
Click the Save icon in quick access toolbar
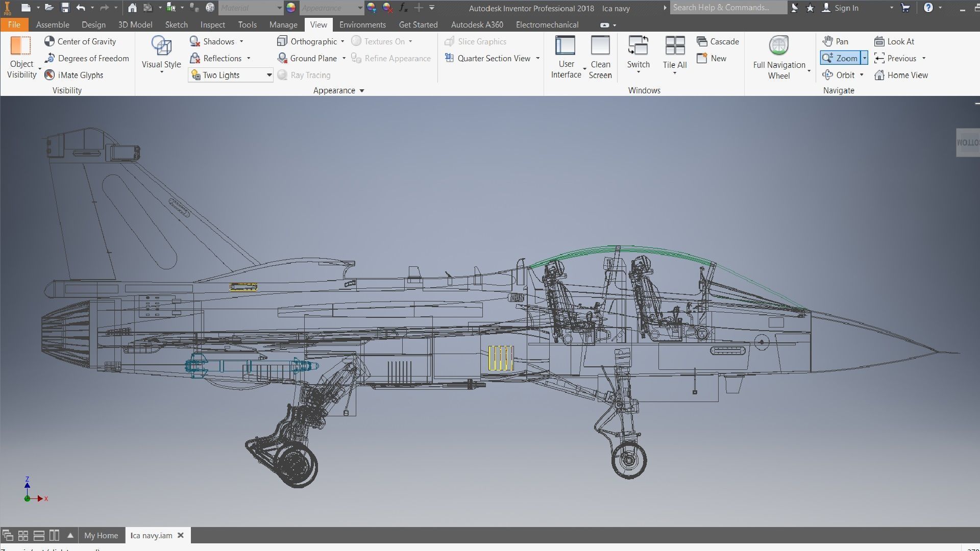(65, 8)
